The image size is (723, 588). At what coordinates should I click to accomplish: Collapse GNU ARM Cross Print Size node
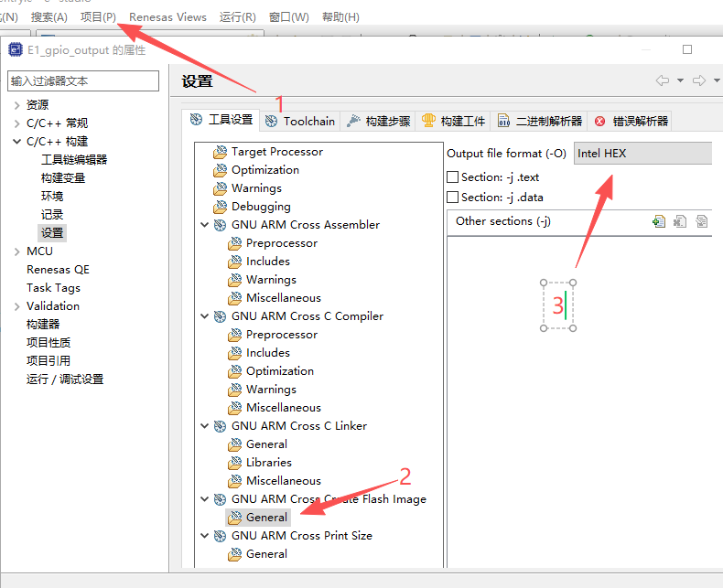click(205, 536)
